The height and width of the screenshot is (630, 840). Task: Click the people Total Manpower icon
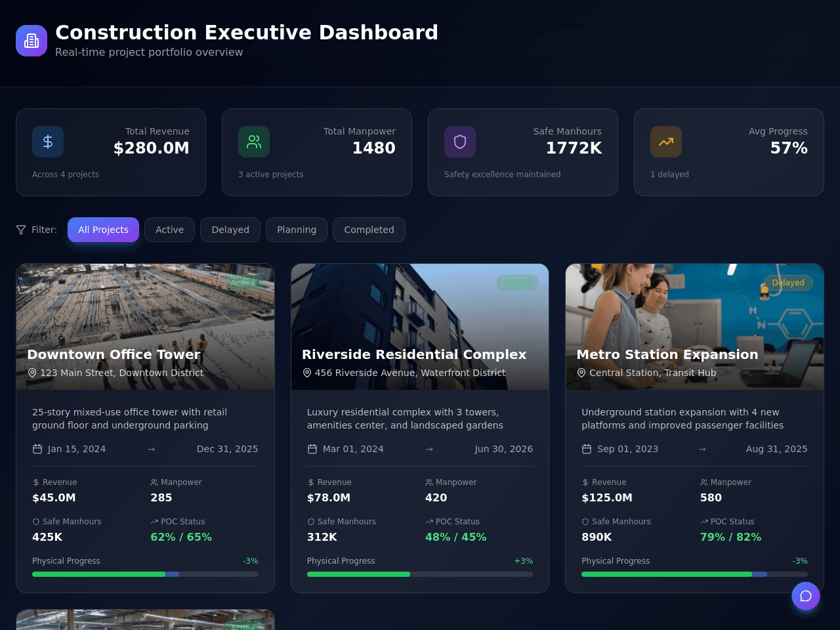click(x=254, y=142)
